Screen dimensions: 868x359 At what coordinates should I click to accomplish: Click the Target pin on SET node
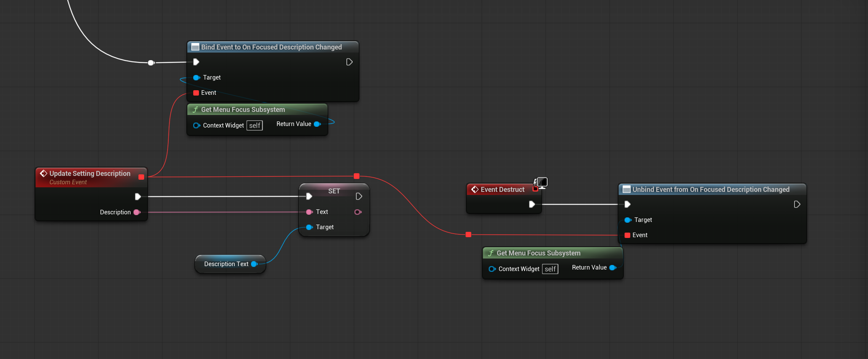(310, 227)
